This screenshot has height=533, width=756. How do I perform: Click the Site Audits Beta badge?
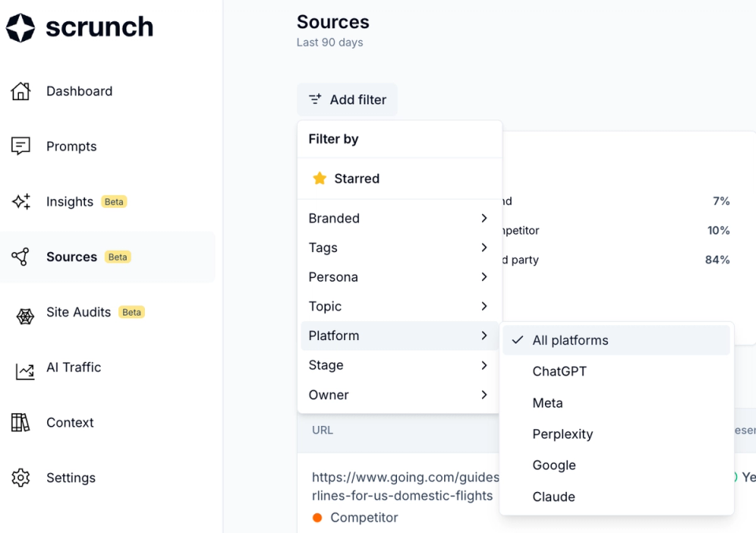132,313
